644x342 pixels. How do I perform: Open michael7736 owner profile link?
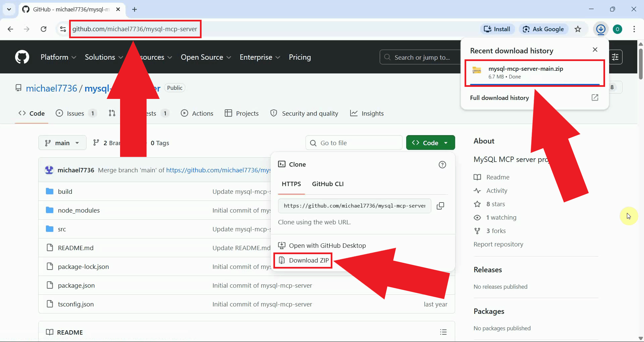point(52,88)
